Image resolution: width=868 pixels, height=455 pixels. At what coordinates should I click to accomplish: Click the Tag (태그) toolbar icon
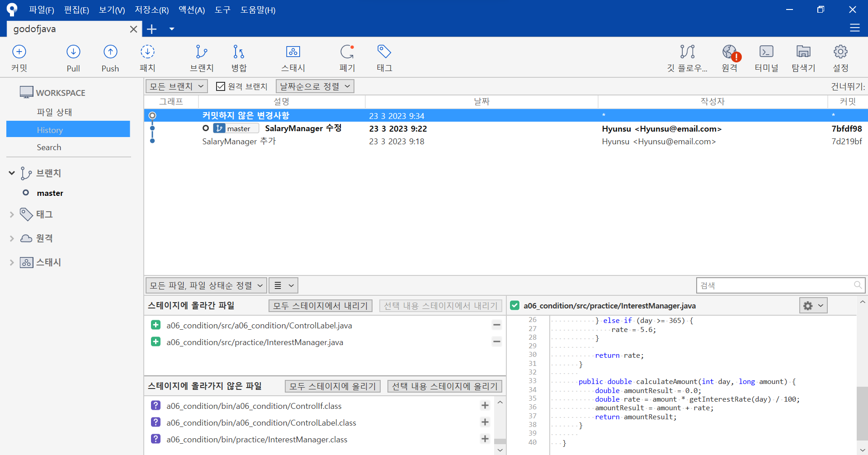pyautogui.click(x=384, y=58)
